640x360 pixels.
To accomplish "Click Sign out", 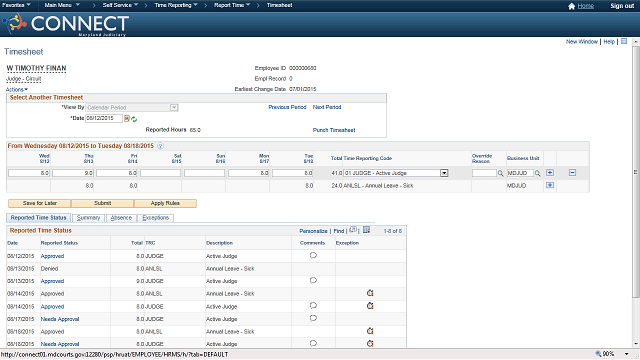I will (x=622, y=6).
